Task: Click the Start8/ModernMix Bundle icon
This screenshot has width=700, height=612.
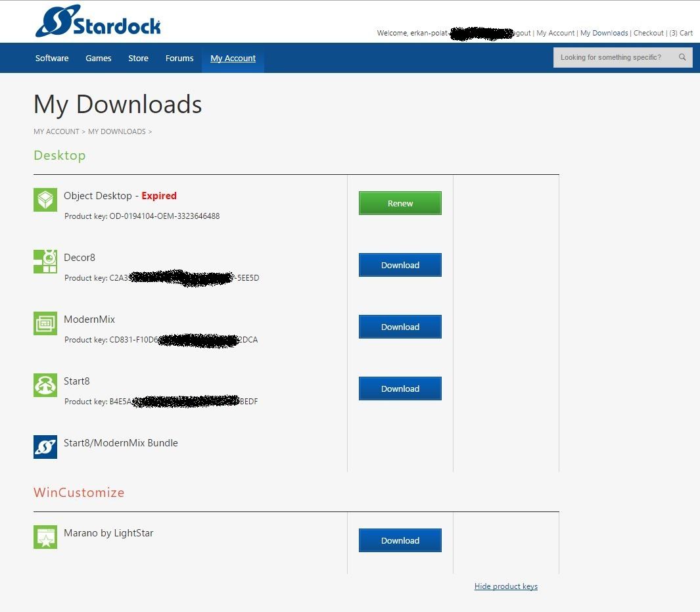Action: click(x=45, y=446)
